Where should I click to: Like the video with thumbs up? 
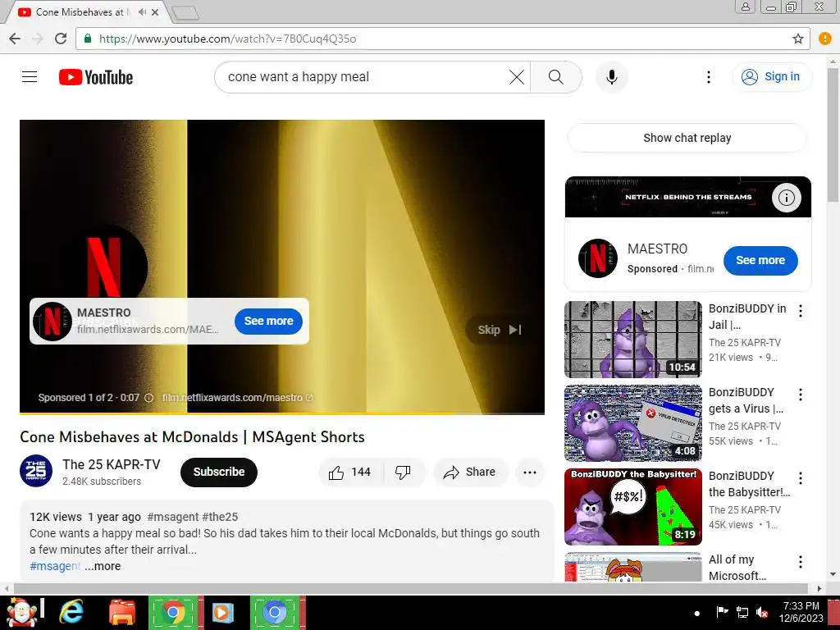click(350, 472)
